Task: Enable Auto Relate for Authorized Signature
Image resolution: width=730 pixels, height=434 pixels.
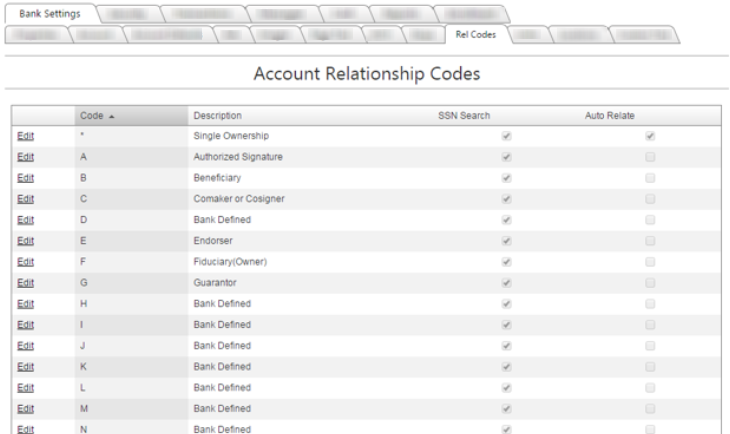Action: point(650,157)
